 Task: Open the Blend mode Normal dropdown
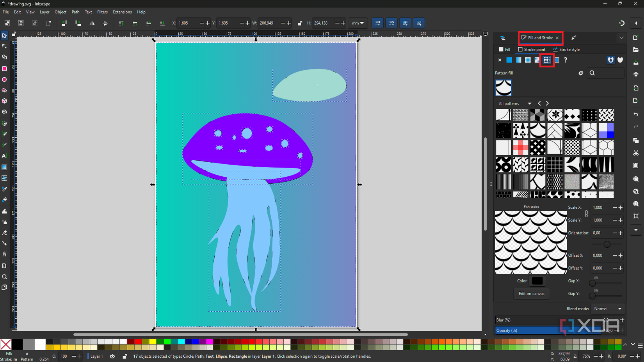pyautogui.click(x=608, y=309)
